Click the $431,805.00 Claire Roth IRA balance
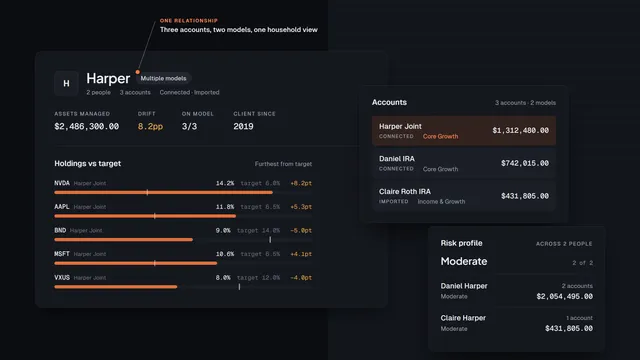Viewport: 640px width, 360px height. [525, 196]
